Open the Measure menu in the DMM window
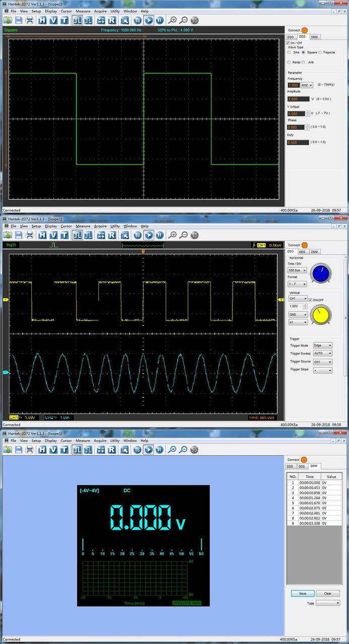This screenshot has width=349, height=644. point(83,441)
